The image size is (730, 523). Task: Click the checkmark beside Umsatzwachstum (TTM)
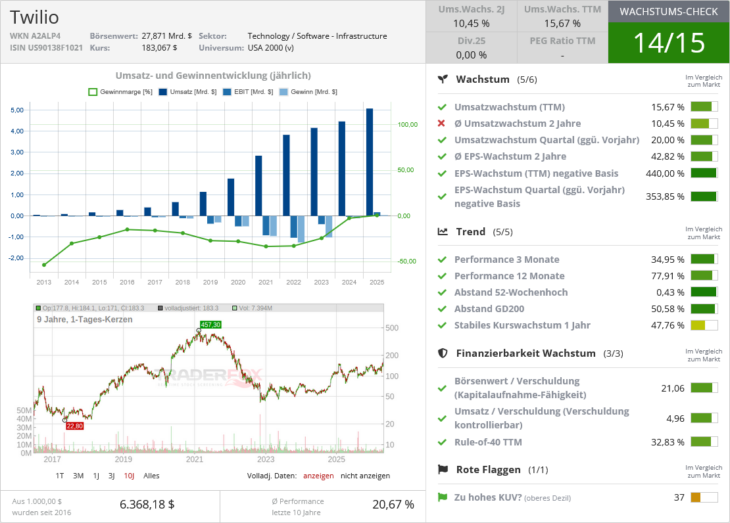click(442, 107)
